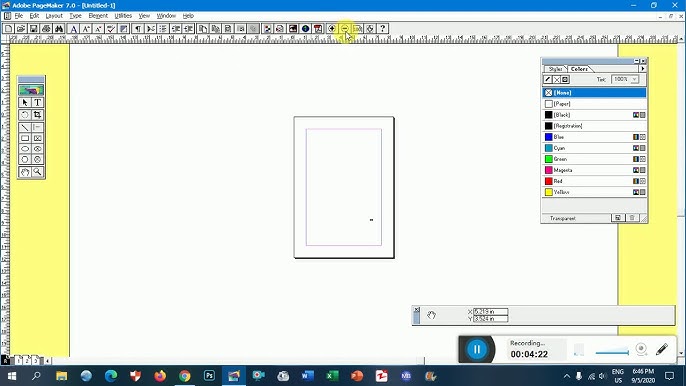The height and width of the screenshot is (386, 686).
Task: Select the Ellipse tool
Action: 25,149
